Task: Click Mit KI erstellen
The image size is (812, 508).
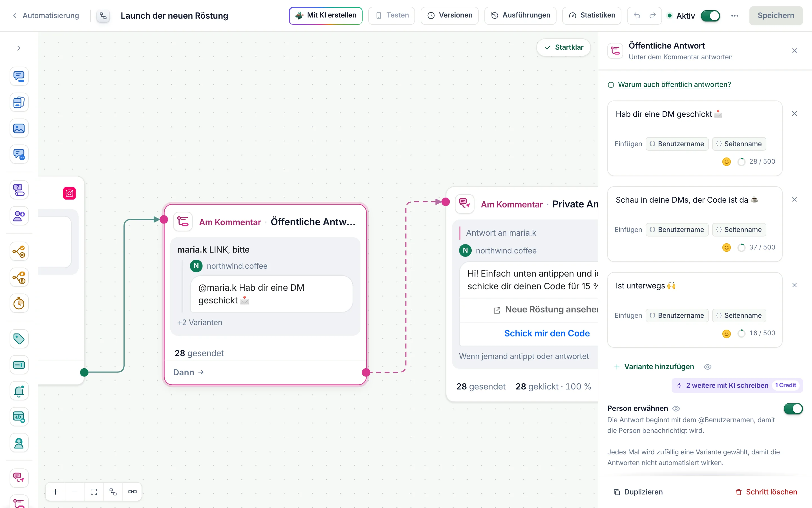Action: tap(325, 16)
